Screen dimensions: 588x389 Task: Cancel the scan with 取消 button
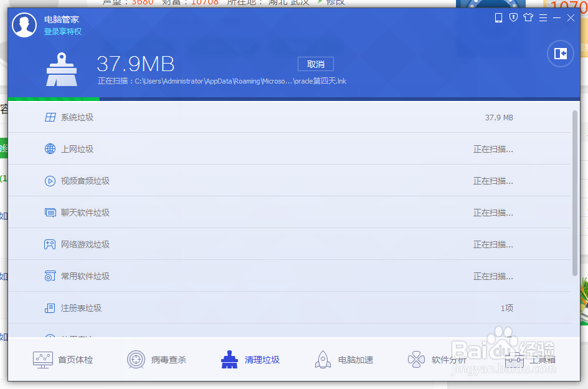point(315,64)
